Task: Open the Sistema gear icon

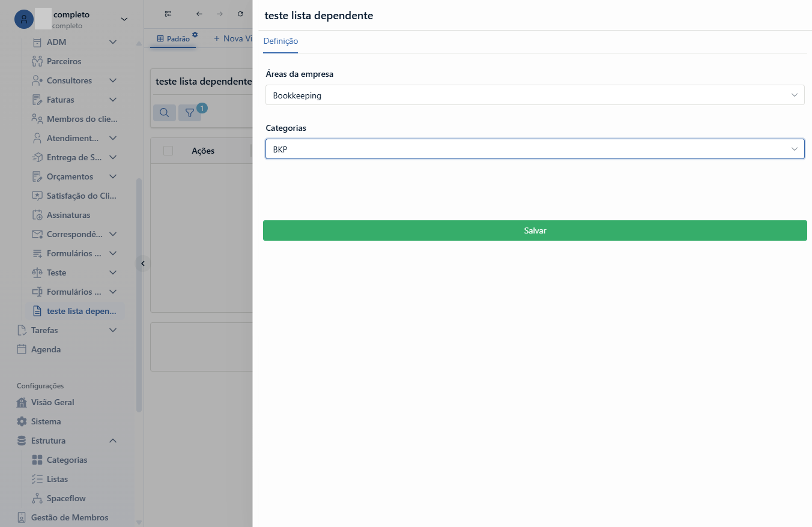Action: click(x=22, y=421)
